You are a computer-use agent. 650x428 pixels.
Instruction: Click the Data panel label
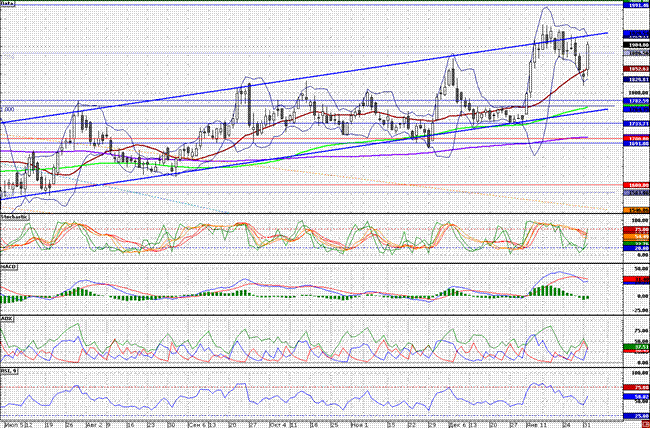(x=8, y=3)
